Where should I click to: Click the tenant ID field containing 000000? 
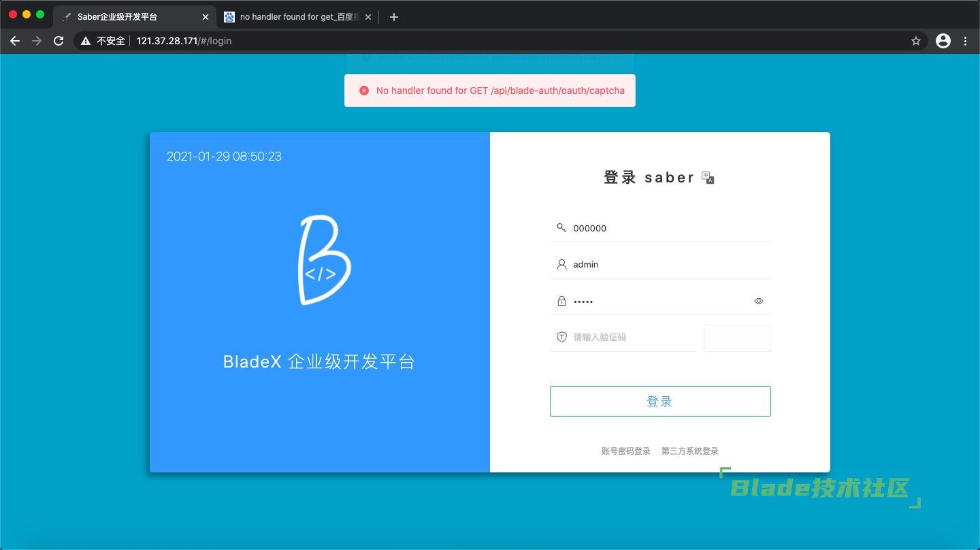(660, 228)
